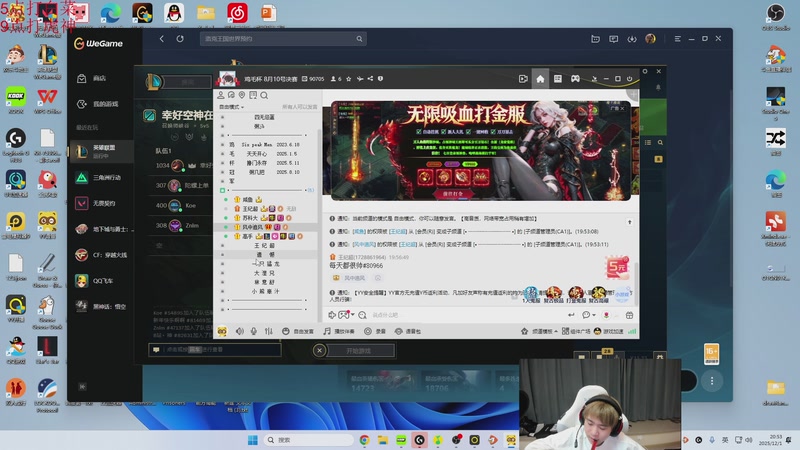This screenshot has width=800, height=450.
Task: Select CF: 穿越火线 in WeGame list
Action: [x=101, y=255]
